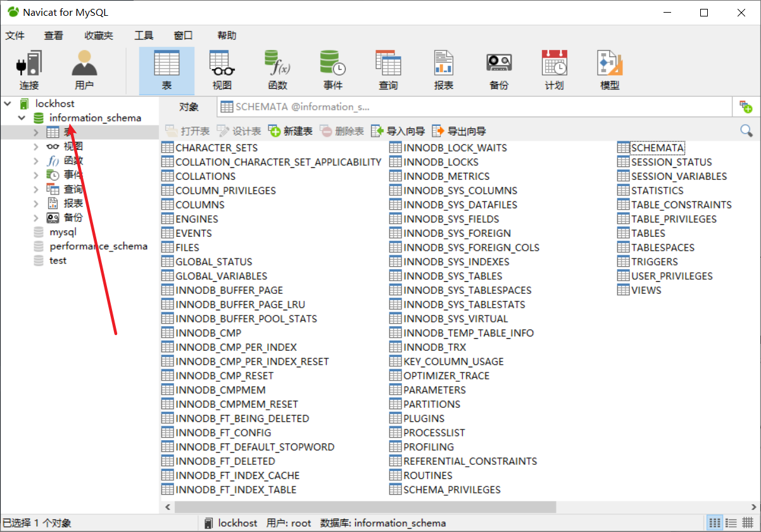761x532 pixels.
Task: Click the Navicat logo in title bar
Action: point(13,11)
